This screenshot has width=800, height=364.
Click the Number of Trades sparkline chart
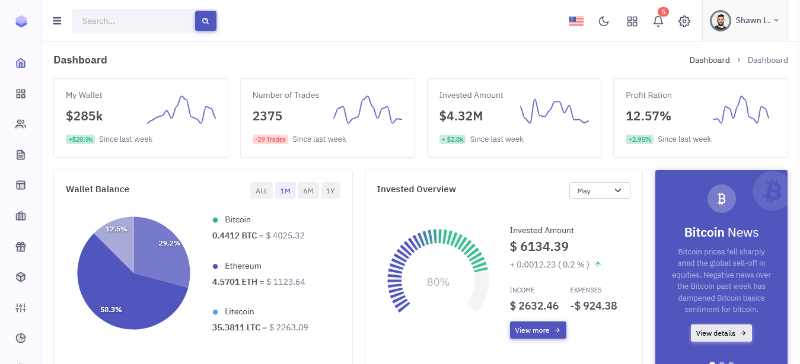[x=368, y=109]
